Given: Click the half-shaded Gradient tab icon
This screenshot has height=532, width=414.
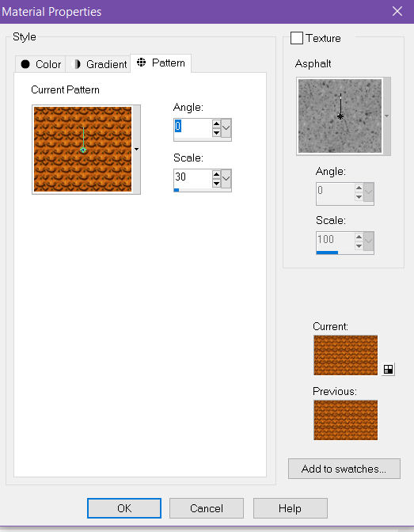Looking at the screenshot, I should point(78,64).
